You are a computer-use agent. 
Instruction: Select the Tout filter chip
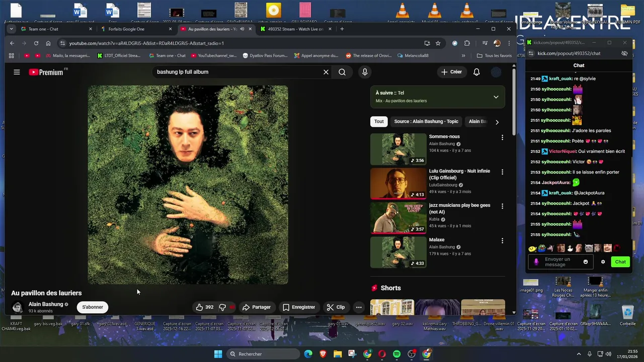click(x=379, y=122)
